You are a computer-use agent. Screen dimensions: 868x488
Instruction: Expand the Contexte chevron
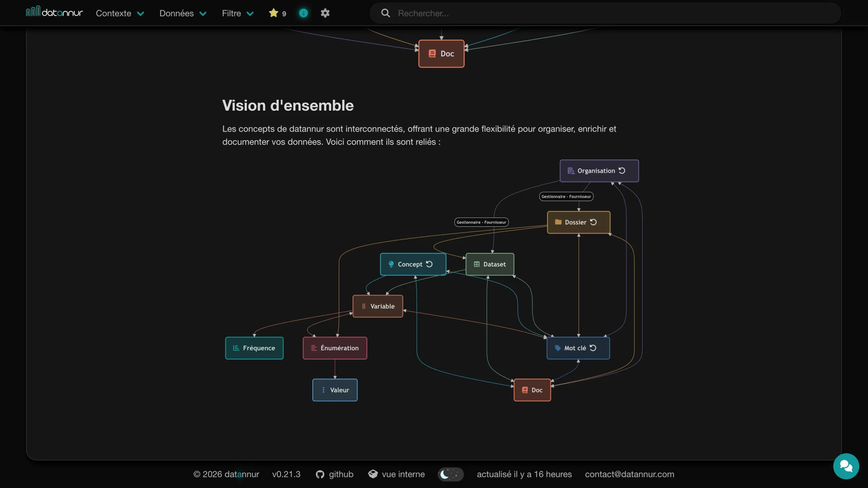click(141, 14)
